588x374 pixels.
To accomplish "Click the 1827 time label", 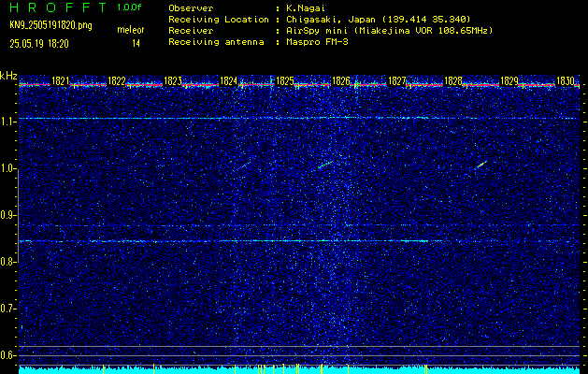I will pyautogui.click(x=397, y=81).
